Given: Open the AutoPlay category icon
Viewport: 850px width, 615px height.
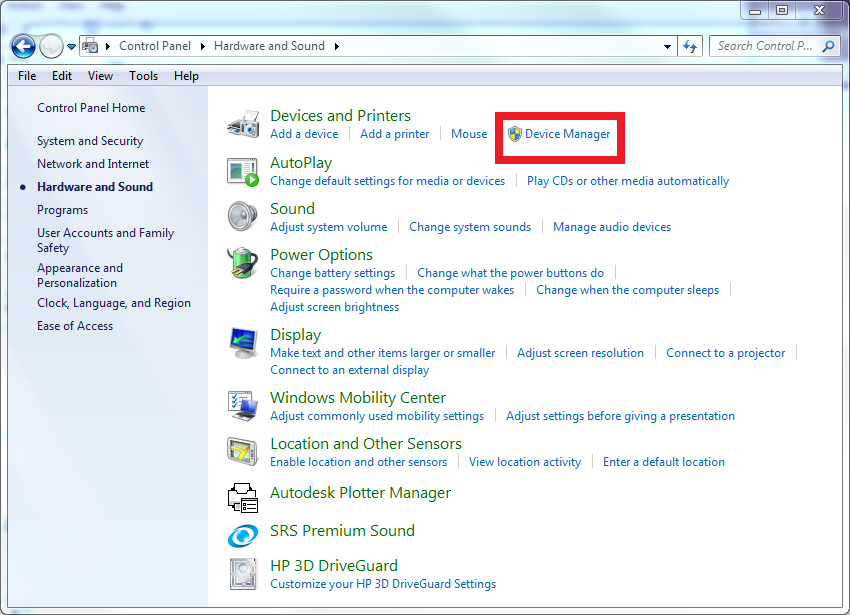Looking at the screenshot, I should click(243, 171).
